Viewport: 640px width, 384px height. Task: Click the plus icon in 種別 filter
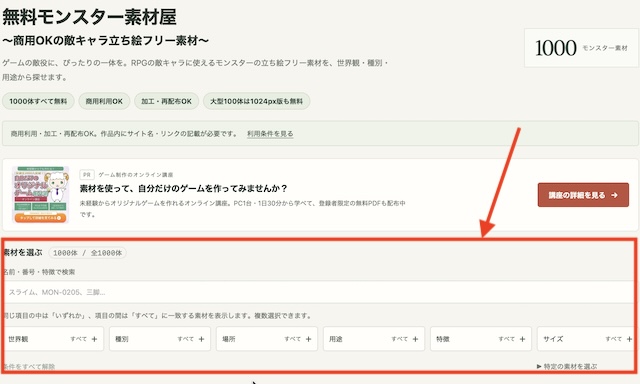pyautogui.click(x=201, y=339)
